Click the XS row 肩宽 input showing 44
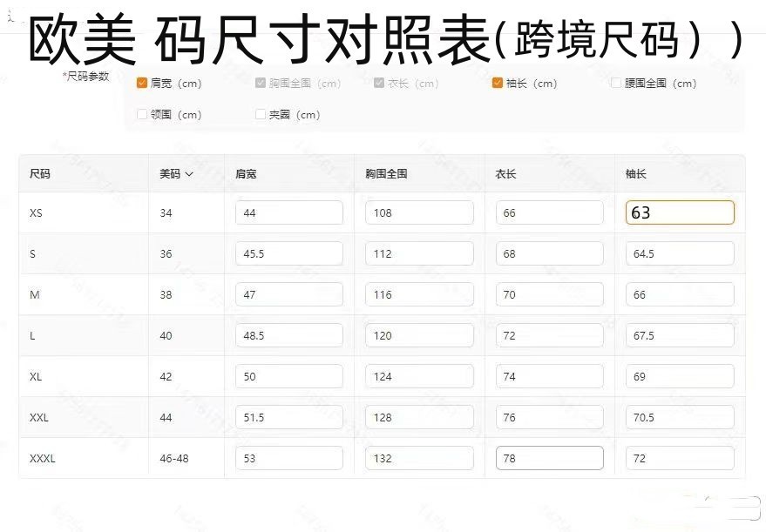This screenshot has height=532, width=766. (288, 212)
